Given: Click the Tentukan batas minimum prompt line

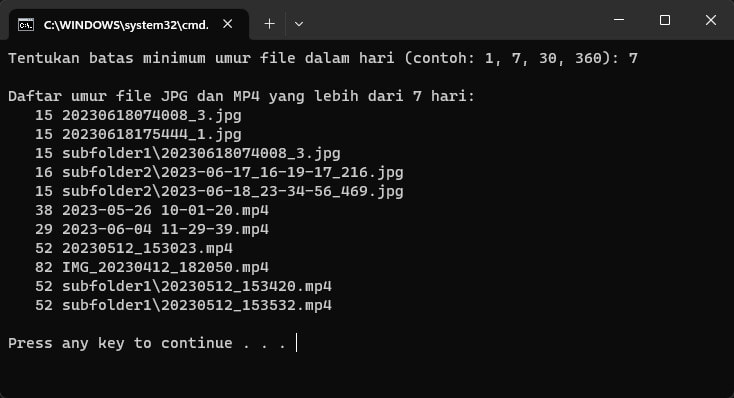Looking at the screenshot, I should [323, 59].
